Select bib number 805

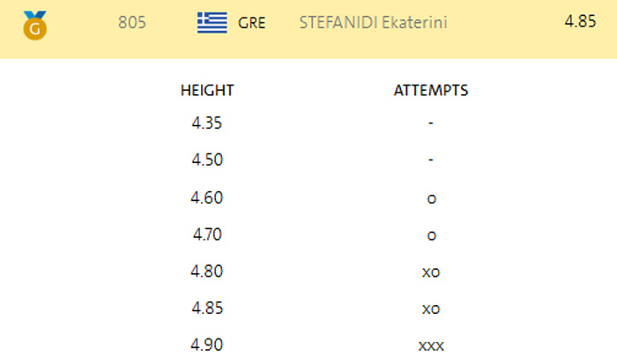click(x=131, y=23)
